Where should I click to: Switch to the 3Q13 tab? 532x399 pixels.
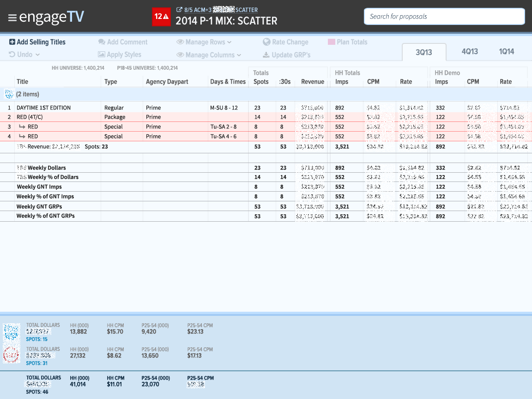424,52
